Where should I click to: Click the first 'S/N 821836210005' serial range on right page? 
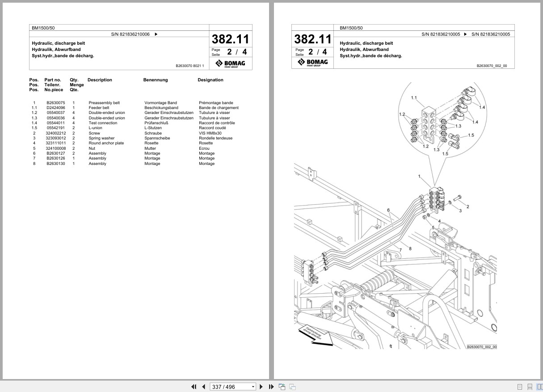[441, 34]
